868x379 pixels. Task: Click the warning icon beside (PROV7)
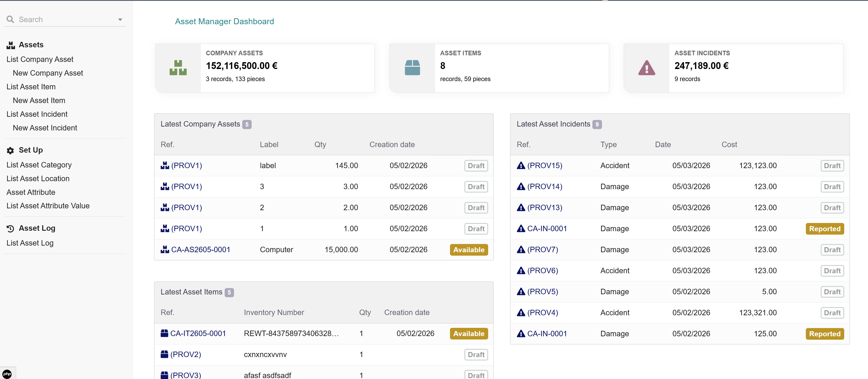(x=521, y=250)
